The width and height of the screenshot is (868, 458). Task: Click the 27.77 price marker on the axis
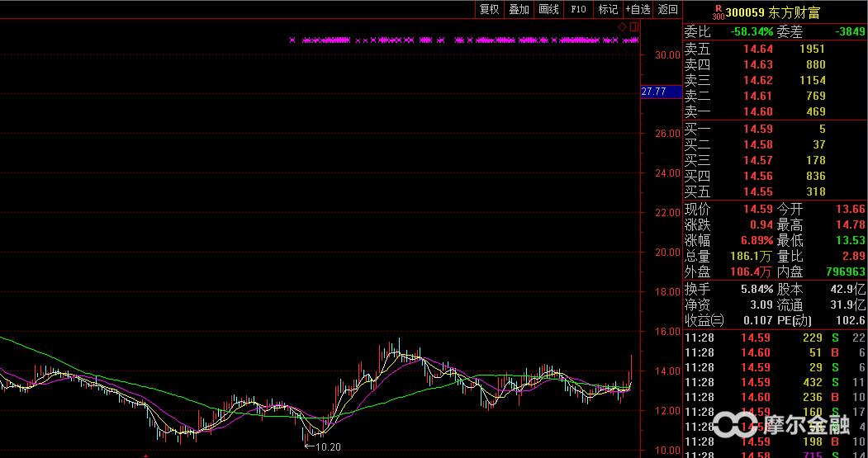pyautogui.click(x=661, y=92)
